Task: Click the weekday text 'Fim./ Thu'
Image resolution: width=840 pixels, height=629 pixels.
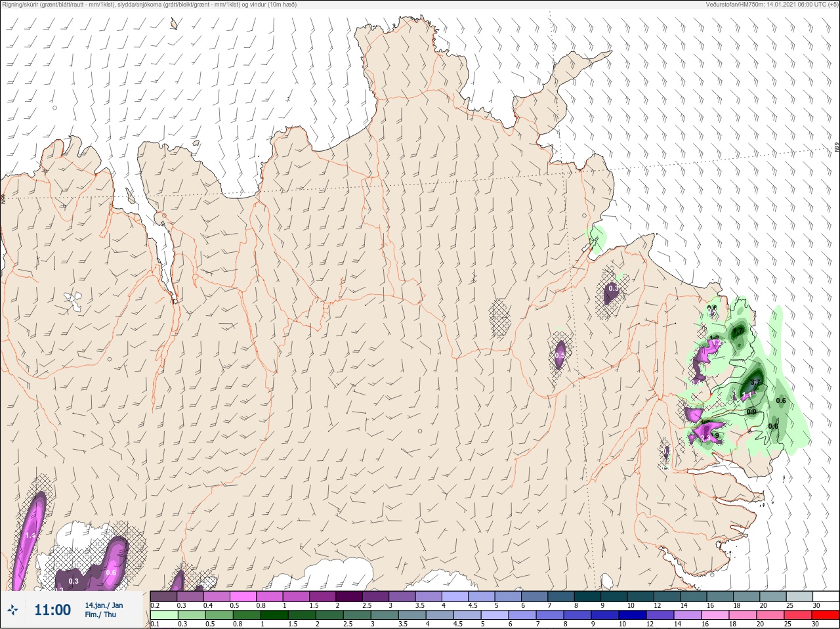Action: 100,615
